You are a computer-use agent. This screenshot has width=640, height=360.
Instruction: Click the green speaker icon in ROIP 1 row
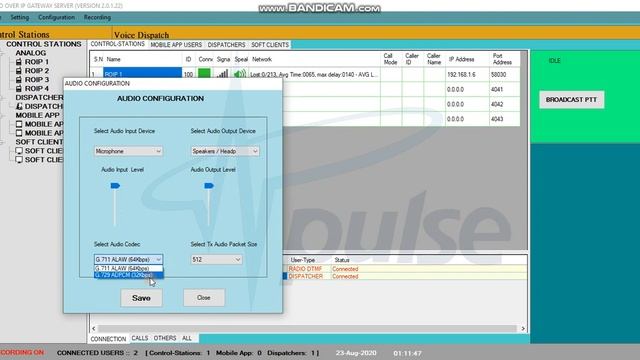tap(240, 74)
